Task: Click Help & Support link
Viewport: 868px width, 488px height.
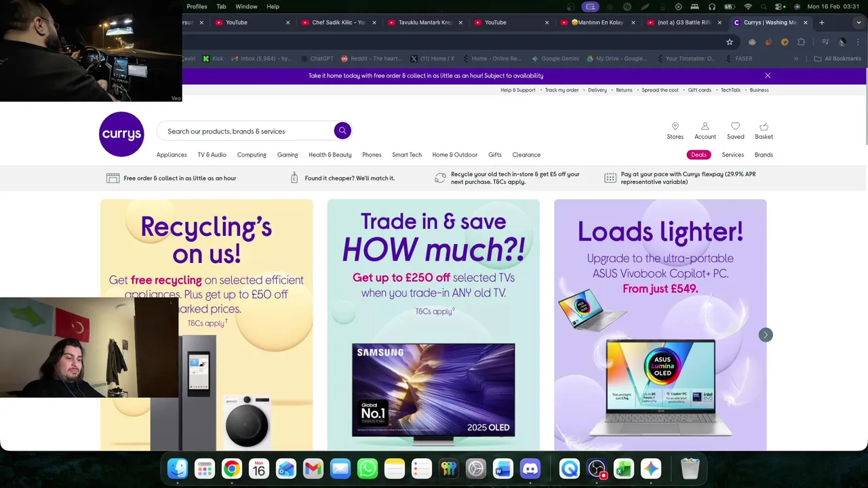Action: [518, 90]
